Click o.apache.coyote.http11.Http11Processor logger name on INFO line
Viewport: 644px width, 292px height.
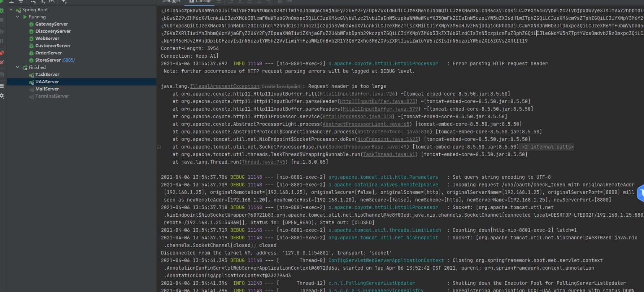point(383,64)
